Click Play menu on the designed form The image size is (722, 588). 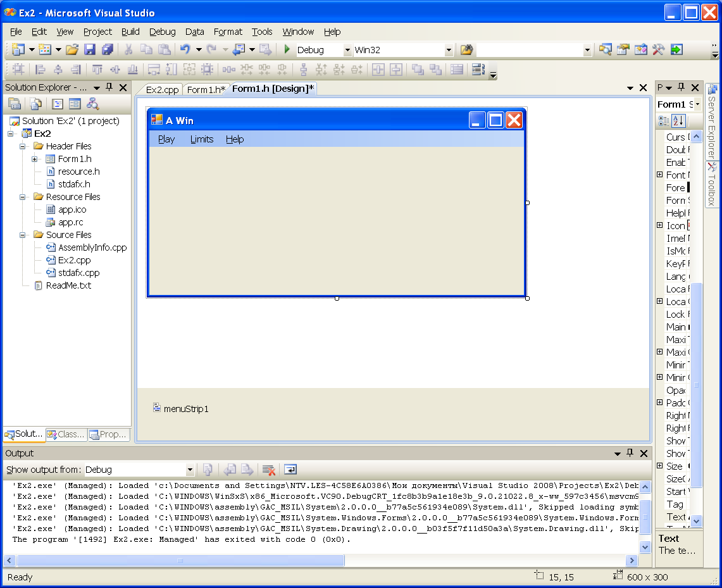point(166,139)
